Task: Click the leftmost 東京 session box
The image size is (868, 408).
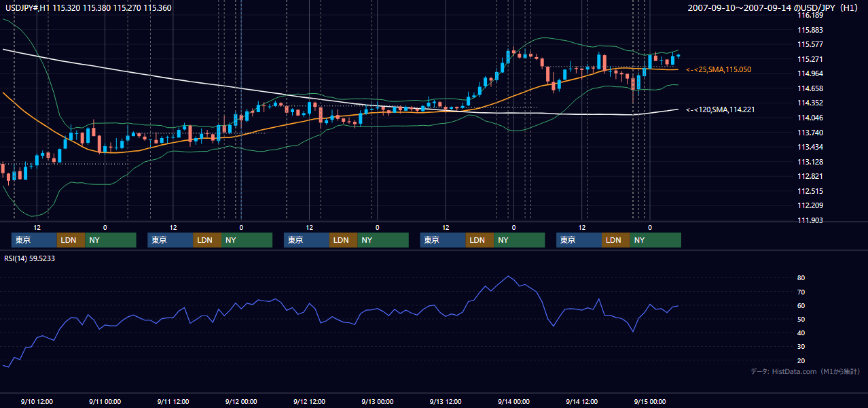Action: 34,240
